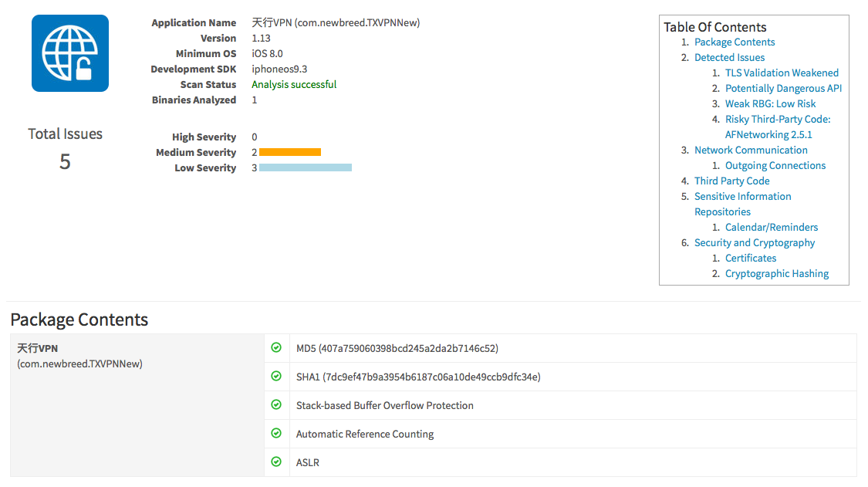
Task: Click the orange Medium Severity bar
Action: click(290, 152)
